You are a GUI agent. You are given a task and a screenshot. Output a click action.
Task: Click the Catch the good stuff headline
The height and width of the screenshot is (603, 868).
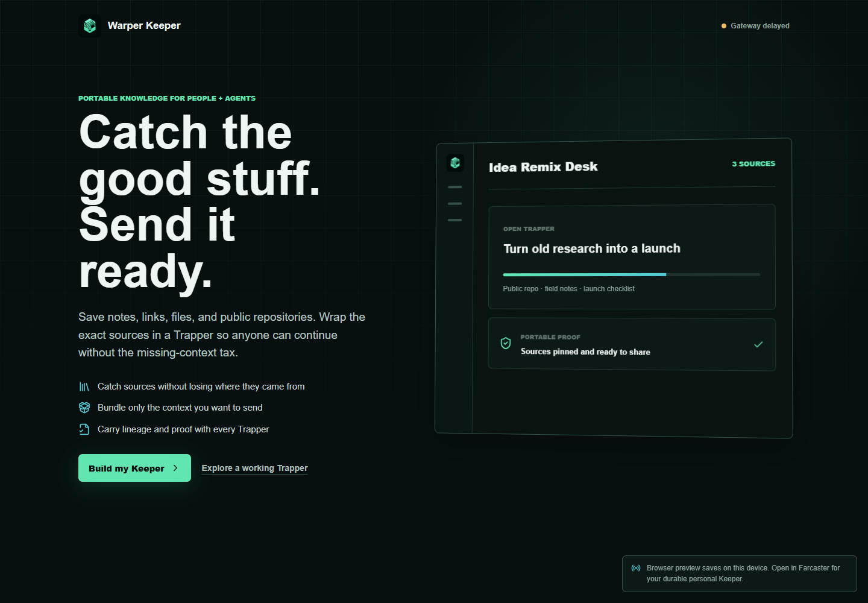pyautogui.click(x=200, y=201)
